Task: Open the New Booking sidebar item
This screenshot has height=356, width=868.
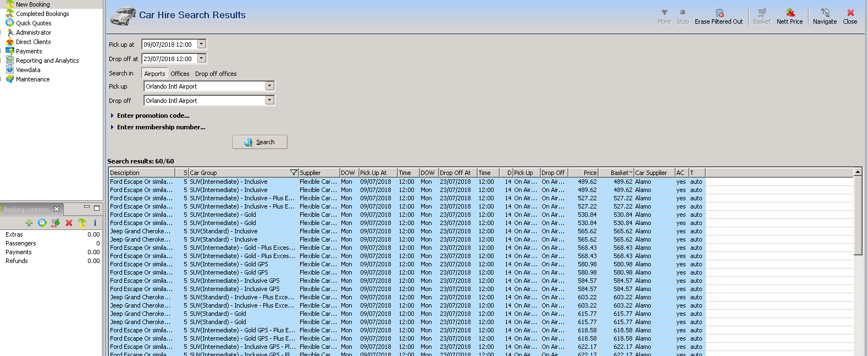Action: [32, 4]
